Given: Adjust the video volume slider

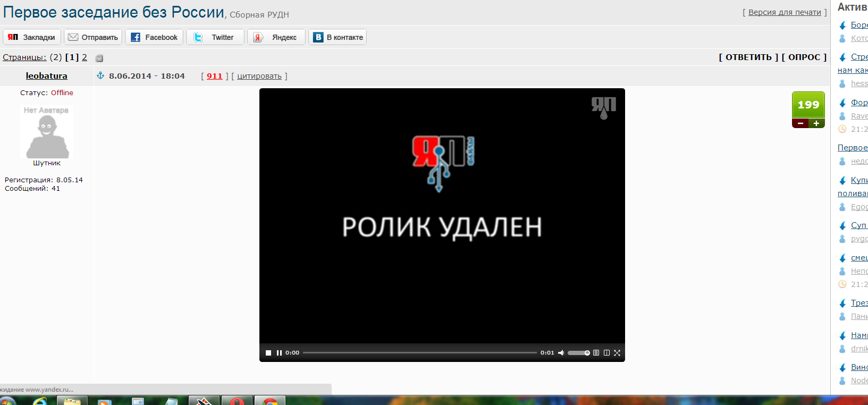Looking at the screenshot, I should 578,353.
